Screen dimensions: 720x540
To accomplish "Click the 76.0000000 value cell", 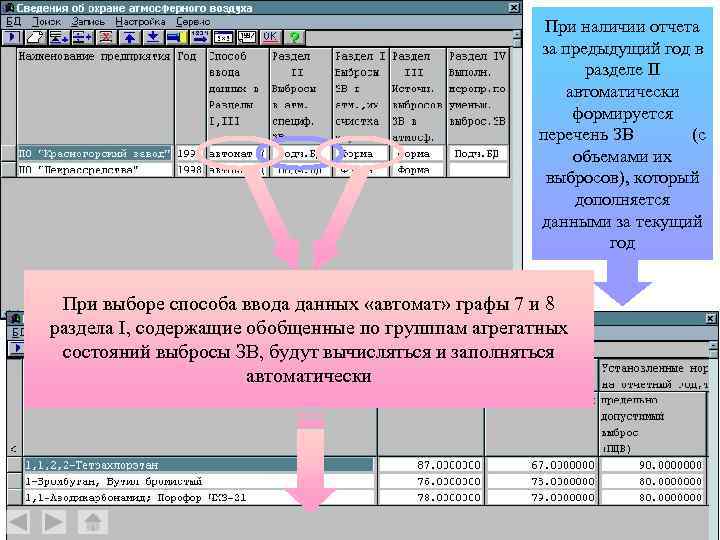I will (x=430, y=481).
